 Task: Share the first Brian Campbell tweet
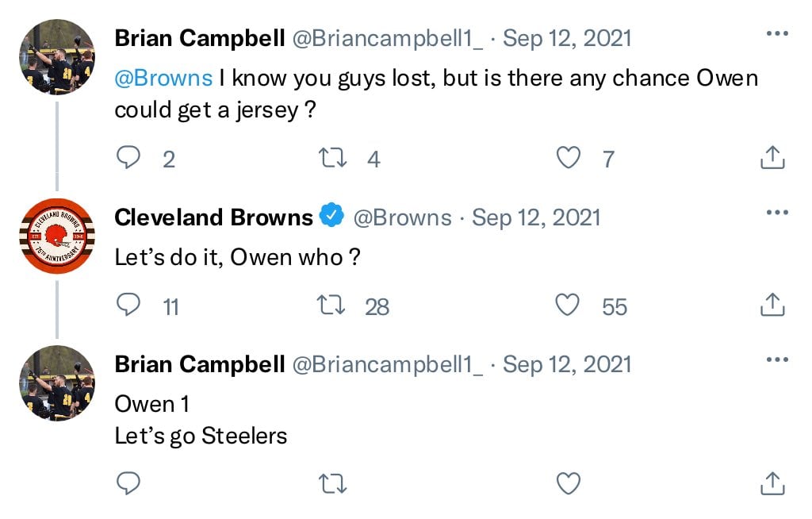772,157
